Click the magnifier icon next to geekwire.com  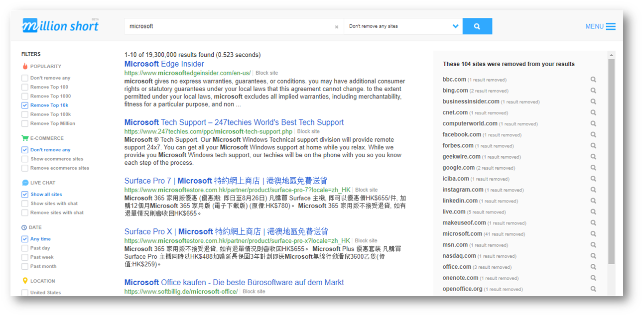pyautogui.click(x=593, y=157)
